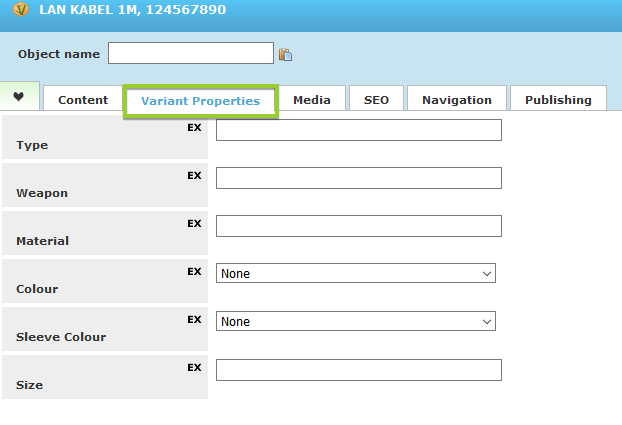The image size is (622, 425).
Task: Click into the Type input field
Action: coord(359,130)
